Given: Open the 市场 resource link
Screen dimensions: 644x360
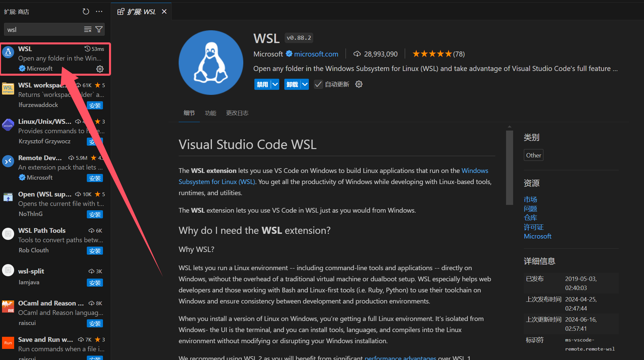Looking at the screenshot, I should pos(530,200).
